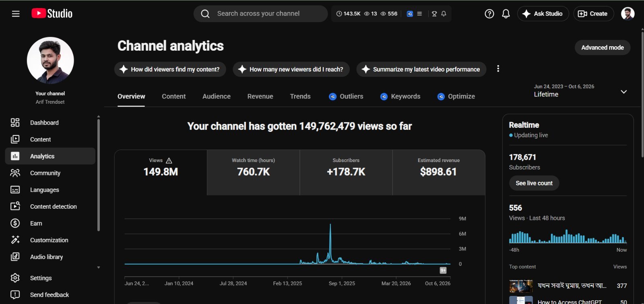Open the three-dot menu after the suggestion chips

click(498, 69)
